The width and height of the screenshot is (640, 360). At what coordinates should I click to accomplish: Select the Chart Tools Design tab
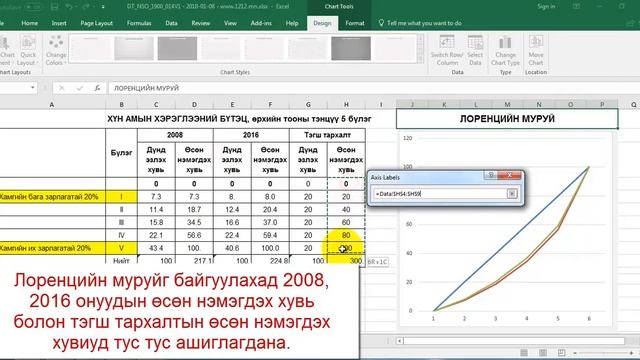(322, 23)
